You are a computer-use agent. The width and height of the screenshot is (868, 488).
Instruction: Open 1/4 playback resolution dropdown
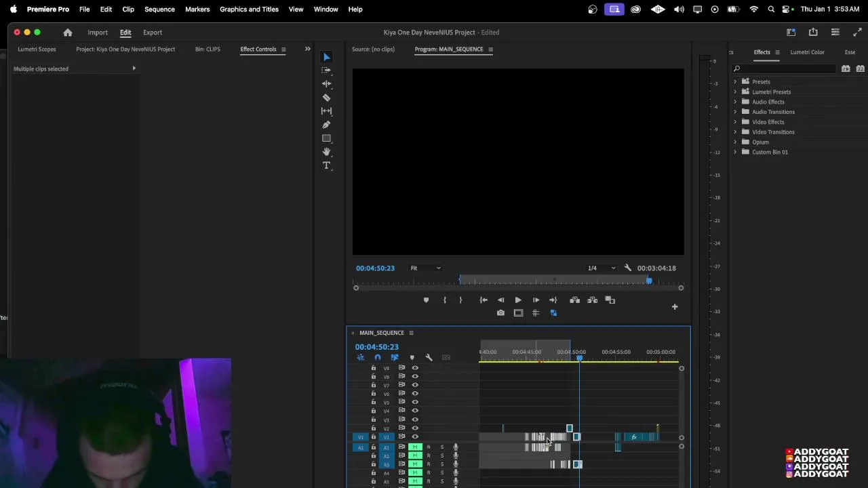tap(602, 268)
